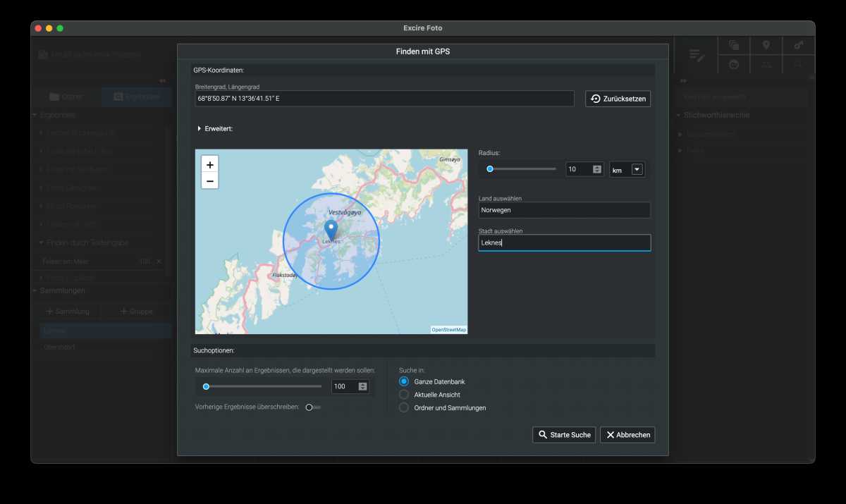Click 'Starte Suche' button
Viewport: 846px width, 504px height.
click(x=564, y=435)
